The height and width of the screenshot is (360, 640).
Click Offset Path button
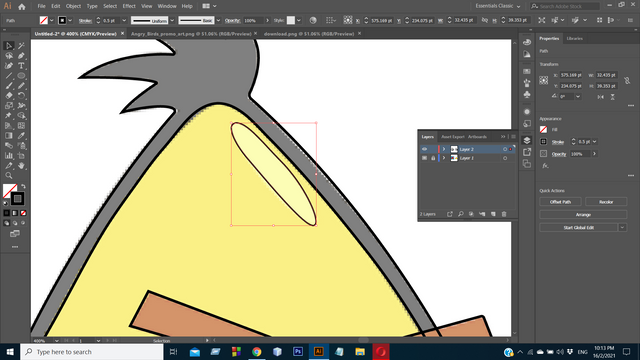(560, 202)
